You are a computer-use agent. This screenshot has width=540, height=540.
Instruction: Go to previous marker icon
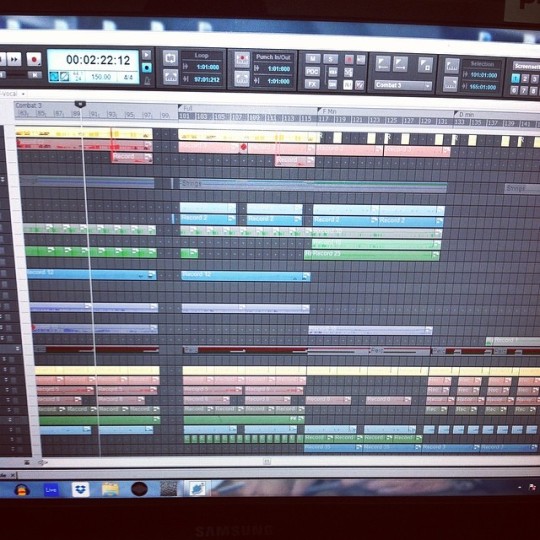(383, 64)
